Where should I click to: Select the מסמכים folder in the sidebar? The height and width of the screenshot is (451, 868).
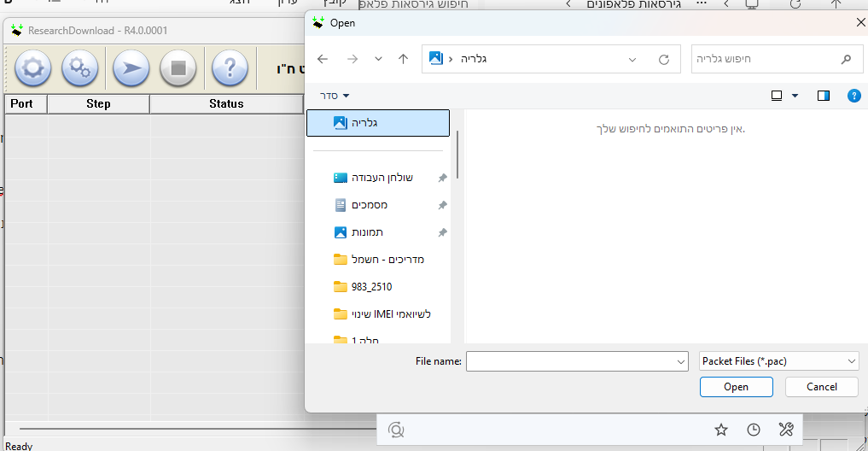pyautogui.click(x=370, y=205)
